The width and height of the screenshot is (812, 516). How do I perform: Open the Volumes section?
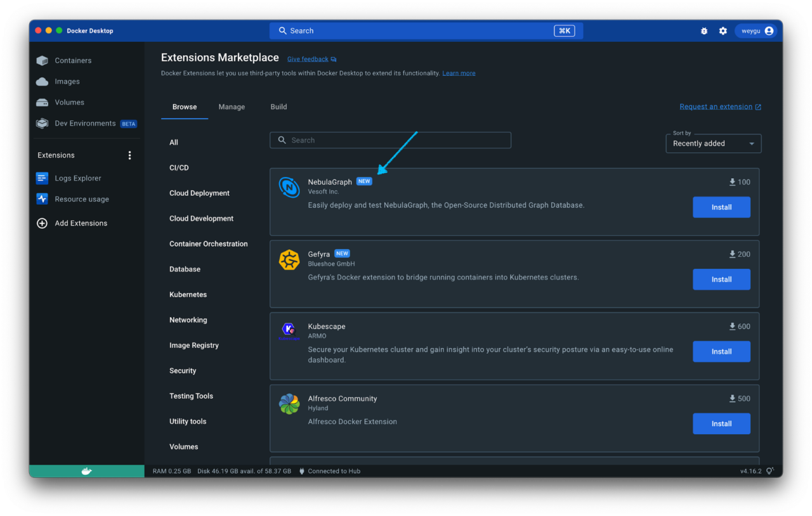coord(69,102)
